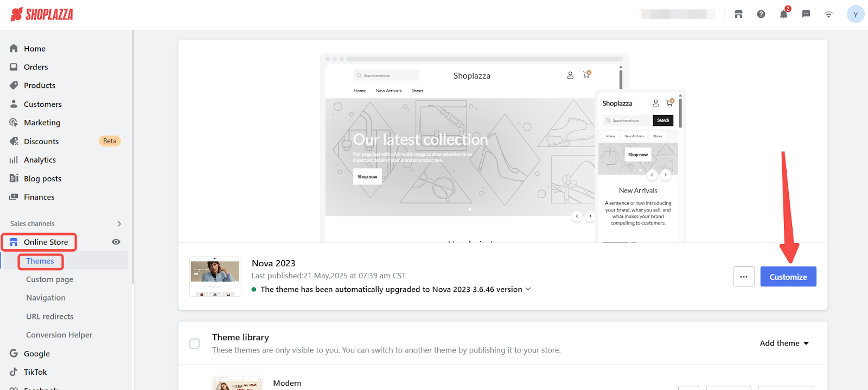Open Analytics in the sidebar
This screenshot has height=390, width=868.
(x=40, y=160)
